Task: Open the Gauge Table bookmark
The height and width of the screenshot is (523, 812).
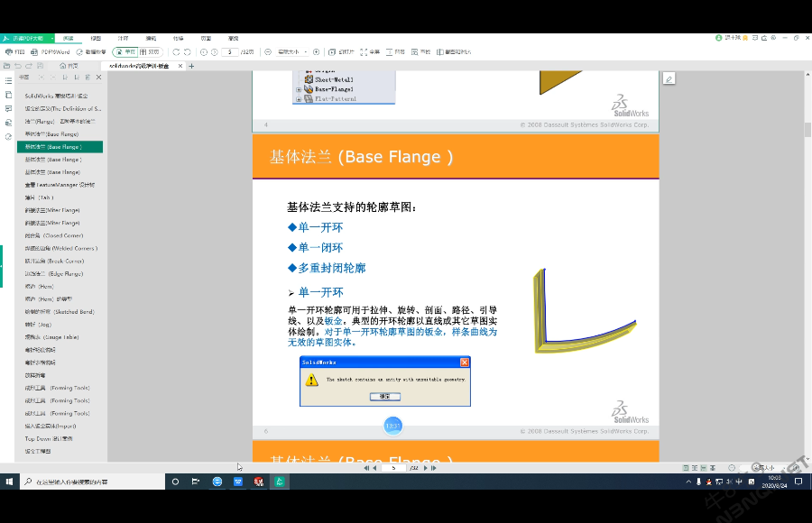Action: [51, 337]
